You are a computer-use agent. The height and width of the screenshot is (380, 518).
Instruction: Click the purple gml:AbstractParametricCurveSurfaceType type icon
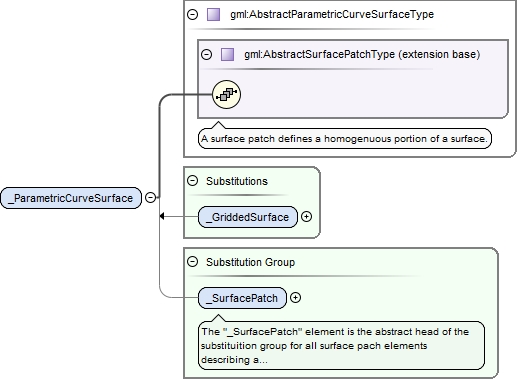(213, 15)
